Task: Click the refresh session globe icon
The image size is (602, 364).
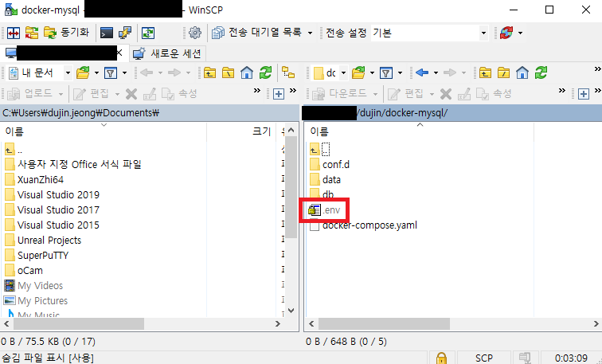Action: click(x=506, y=33)
